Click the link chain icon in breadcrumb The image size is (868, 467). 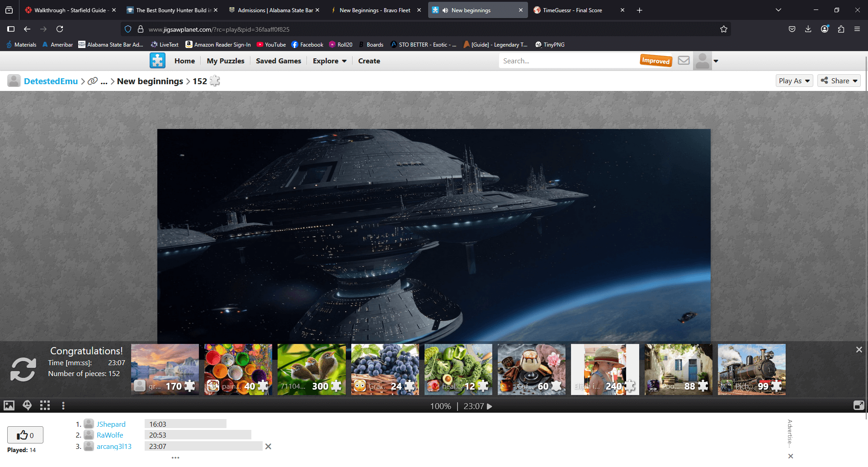pyautogui.click(x=93, y=81)
